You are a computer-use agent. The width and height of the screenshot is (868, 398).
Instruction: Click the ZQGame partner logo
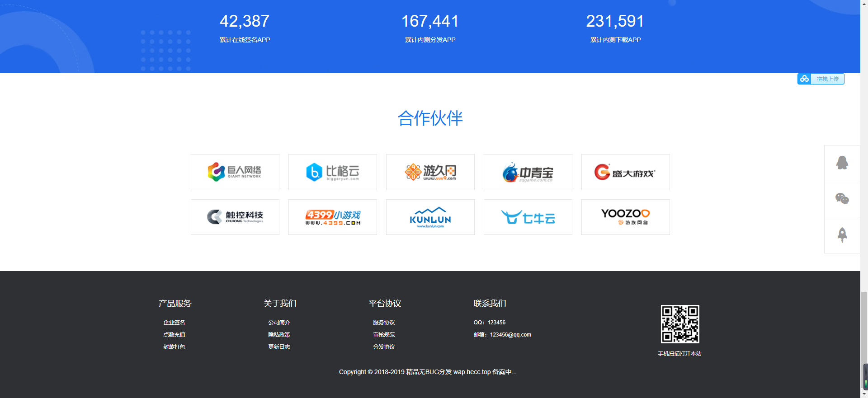click(x=528, y=172)
